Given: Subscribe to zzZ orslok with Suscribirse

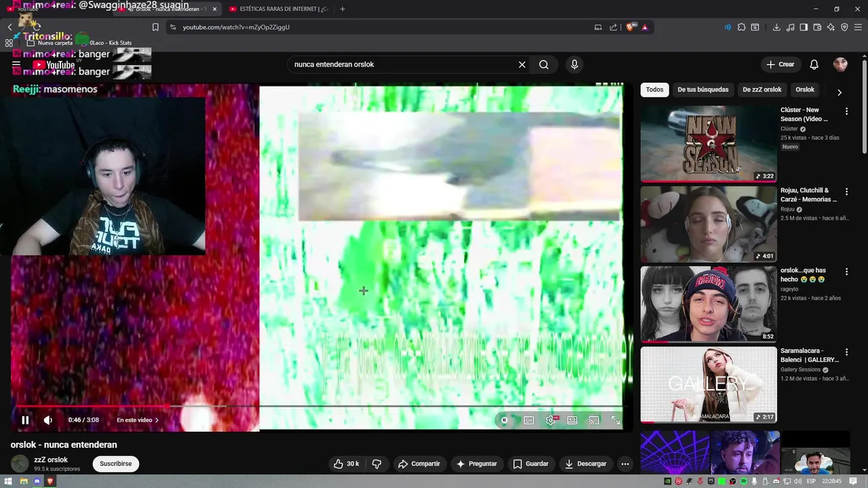Looking at the screenshot, I should (116, 464).
